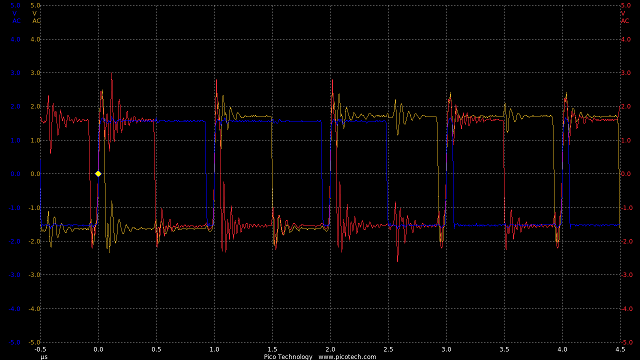Click the 2.5 time axis label
This screenshot has width=640, height=360.
coord(388,349)
